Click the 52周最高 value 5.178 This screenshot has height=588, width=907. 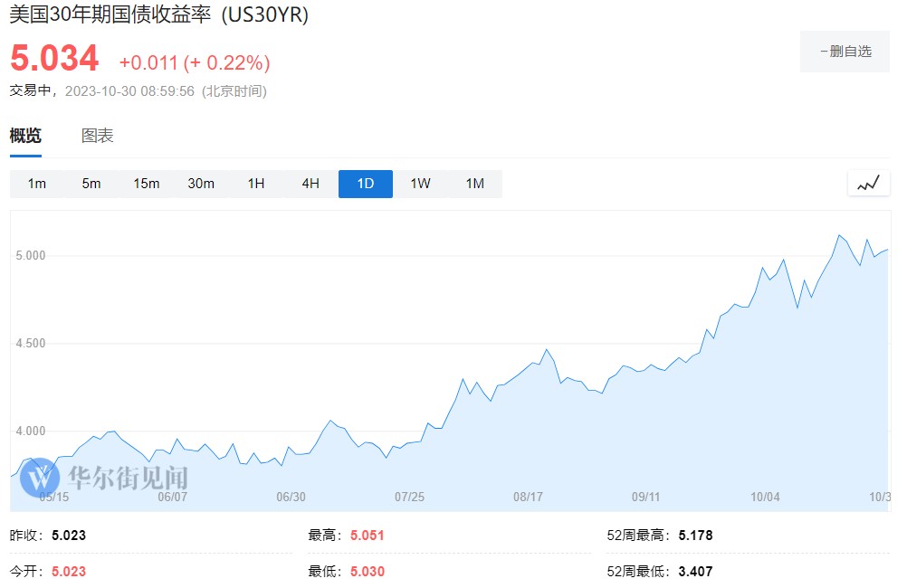point(695,536)
